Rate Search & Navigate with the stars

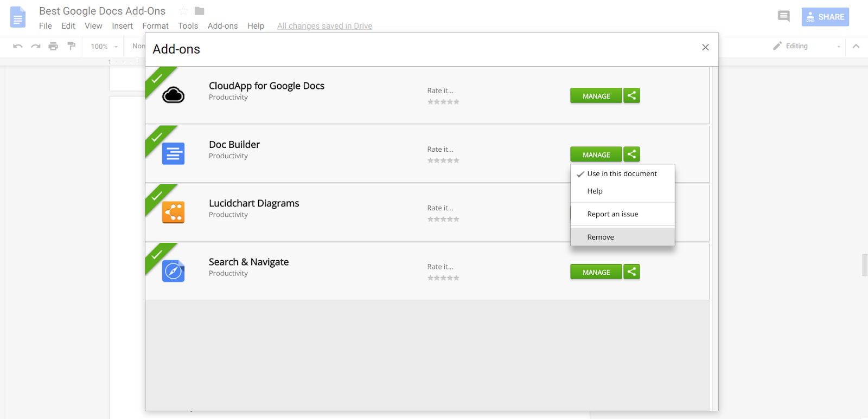point(443,278)
